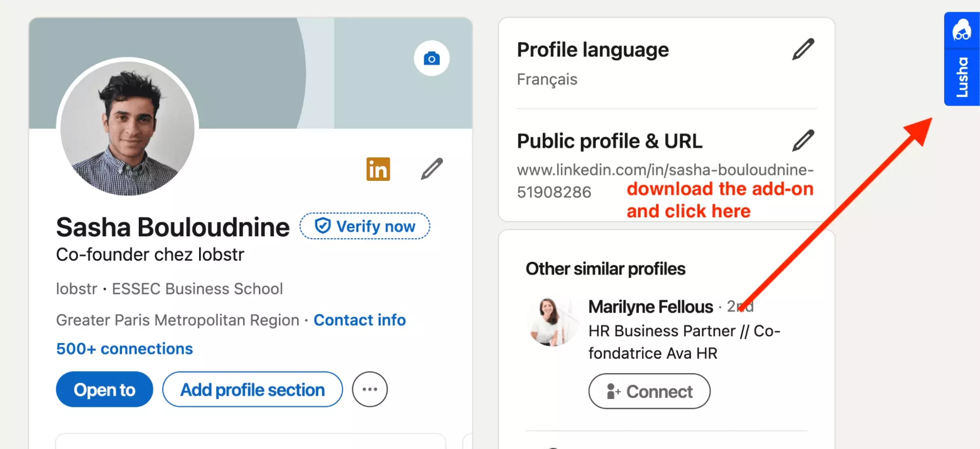This screenshot has height=449, width=980.
Task: Click Marilyne Fellous's name
Action: click(x=651, y=306)
